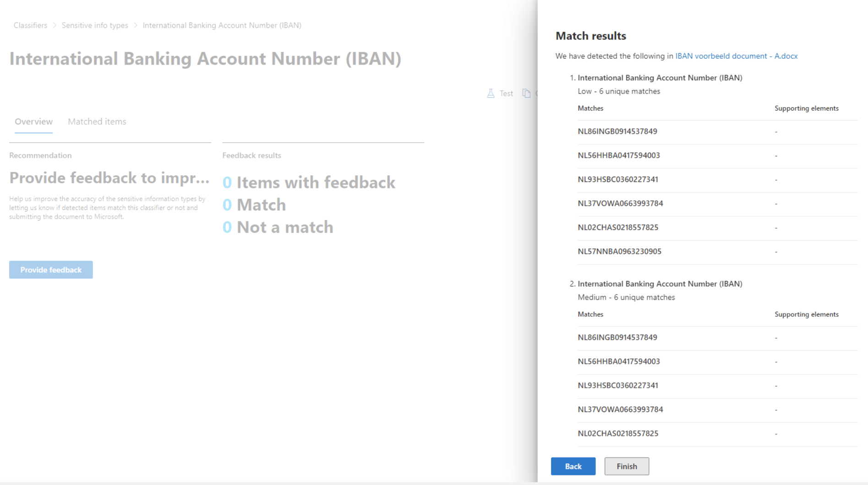Open IBAN voorbeeld document - A.docx link
The width and height of the screenshot is (868, 485).
tap(736, 56)
